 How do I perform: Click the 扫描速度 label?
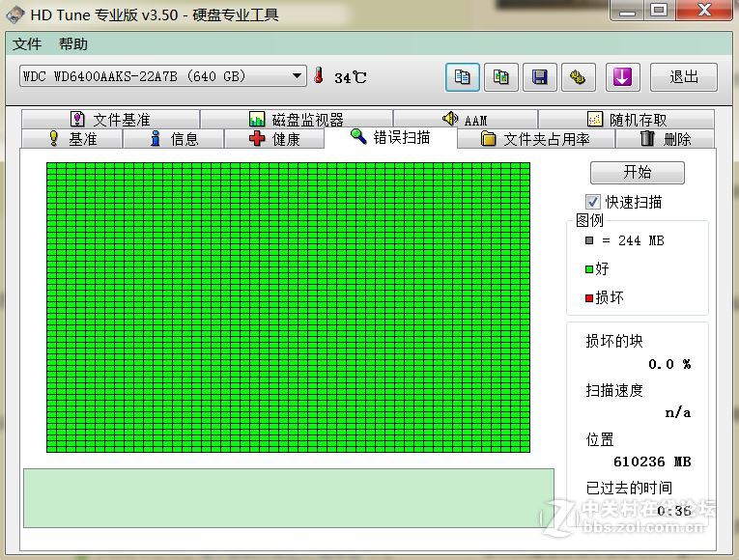pyautogui.click(x=614, y=390)
